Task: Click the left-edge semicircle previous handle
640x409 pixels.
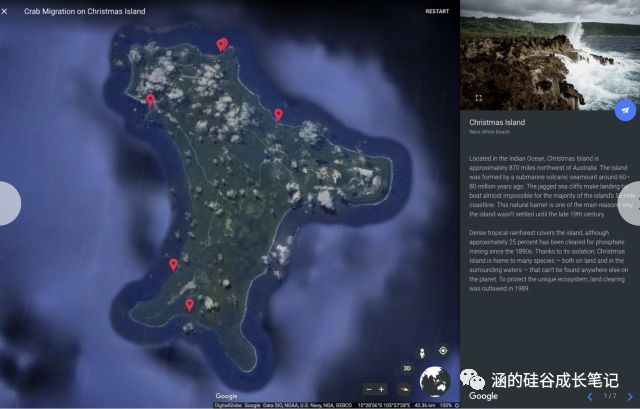Action: 8,204
